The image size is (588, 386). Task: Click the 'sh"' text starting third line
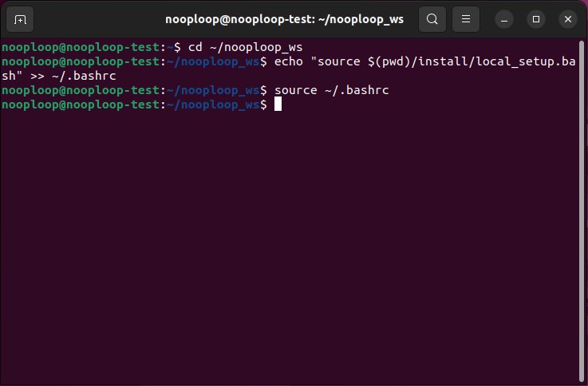pyautogui.click(x=13, y=76)
